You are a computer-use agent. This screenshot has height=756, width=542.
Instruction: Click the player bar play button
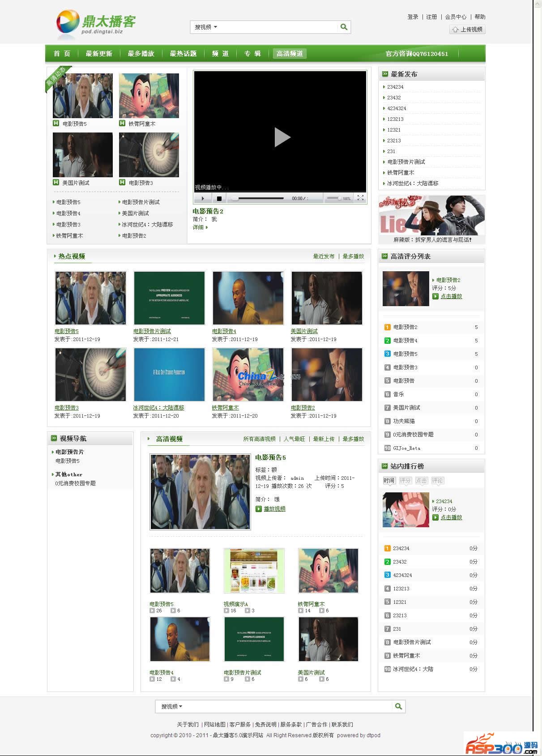click(203, 198)
